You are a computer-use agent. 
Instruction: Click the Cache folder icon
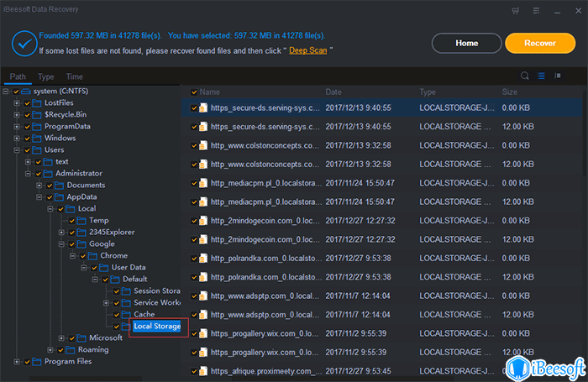click(126, 315)
